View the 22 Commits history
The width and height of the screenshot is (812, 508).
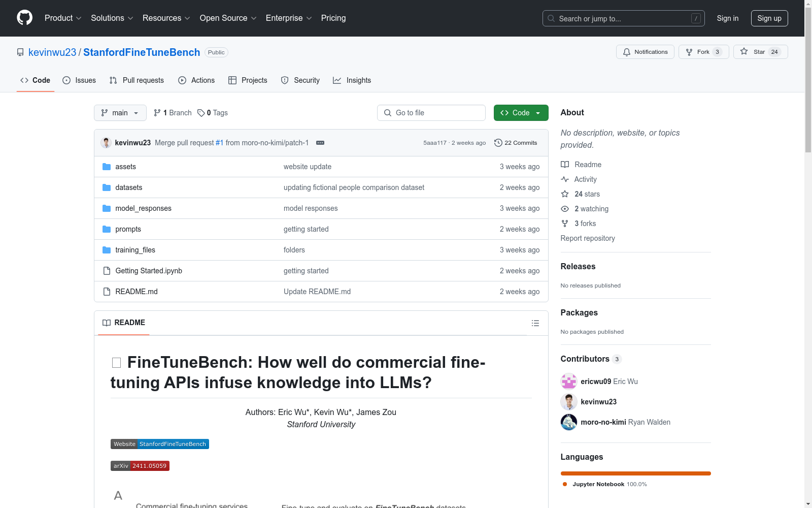click(x=516, y=143)
